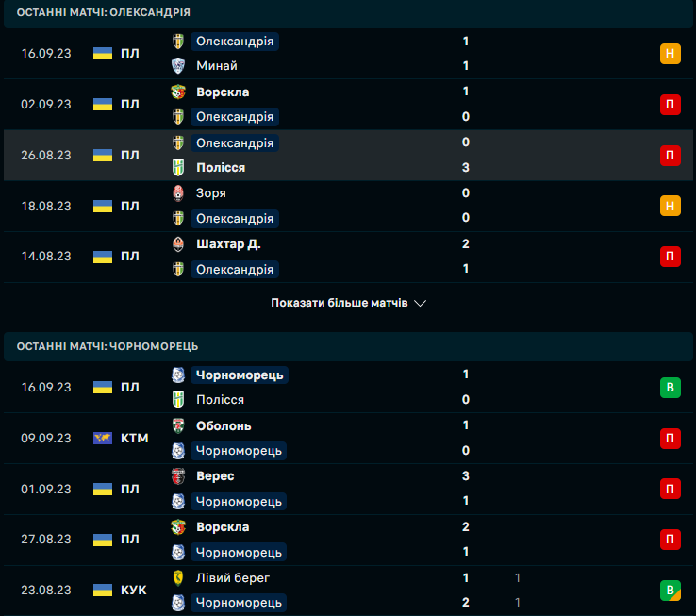This screenshot has width=696, height=616.
Task: Expand the 'Показати більше матчів' chevron arrow
Action: point(421,304)
